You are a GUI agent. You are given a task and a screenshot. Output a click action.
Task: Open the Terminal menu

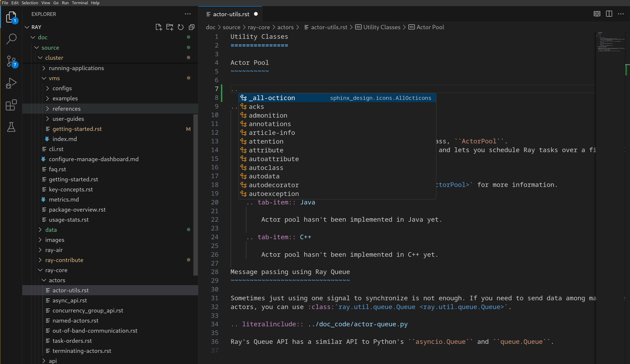click(80, 3)
